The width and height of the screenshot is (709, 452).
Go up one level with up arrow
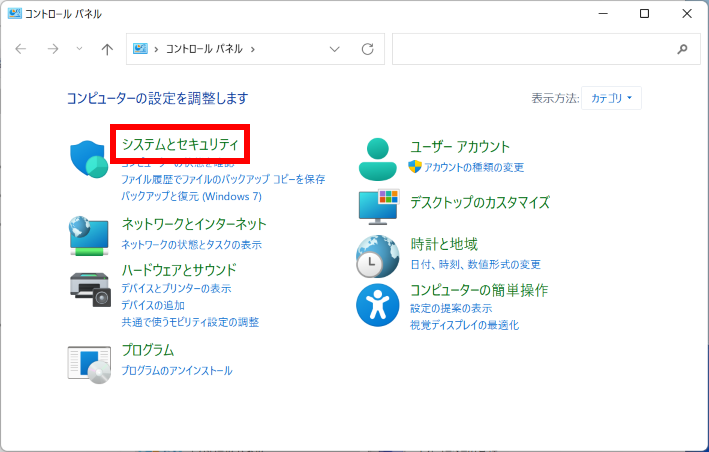[107, 49]
